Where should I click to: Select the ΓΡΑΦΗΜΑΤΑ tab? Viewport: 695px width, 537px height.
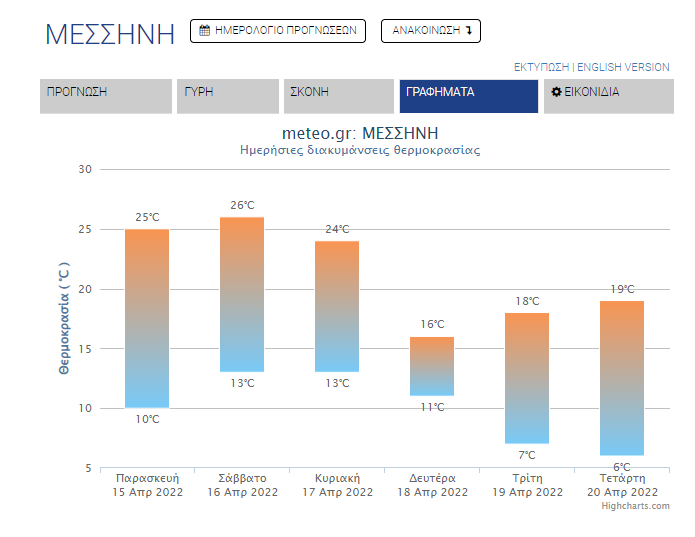click(469, 96)
